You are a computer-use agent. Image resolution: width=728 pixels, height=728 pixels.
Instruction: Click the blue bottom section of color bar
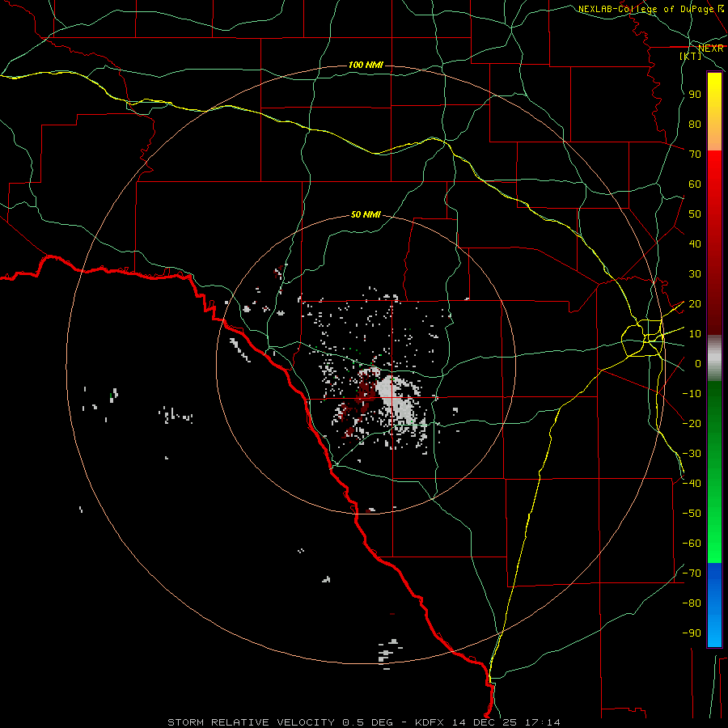[x=714, y=604]
